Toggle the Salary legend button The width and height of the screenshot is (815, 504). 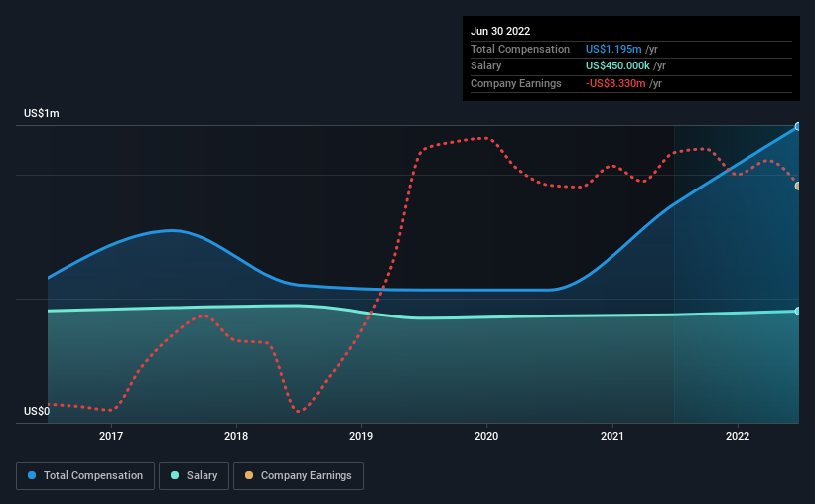click(194, 476)
